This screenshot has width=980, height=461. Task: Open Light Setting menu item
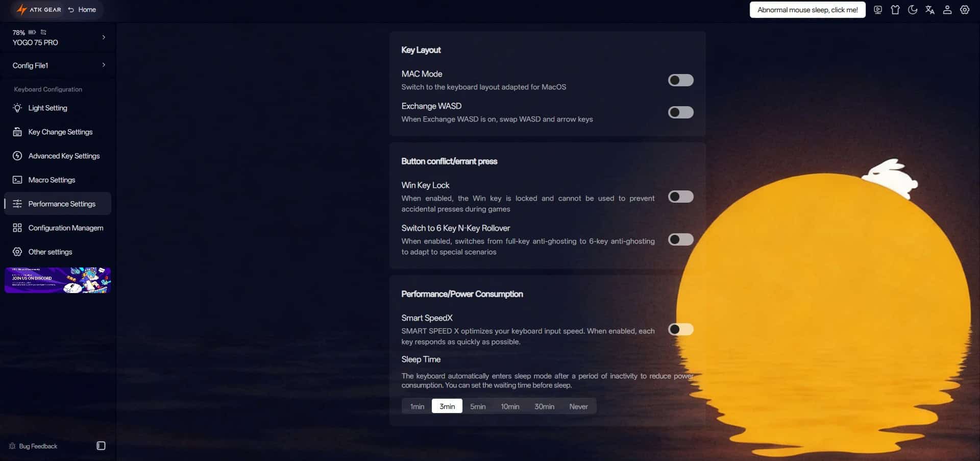pyautogui.click(x=58, y=108)
